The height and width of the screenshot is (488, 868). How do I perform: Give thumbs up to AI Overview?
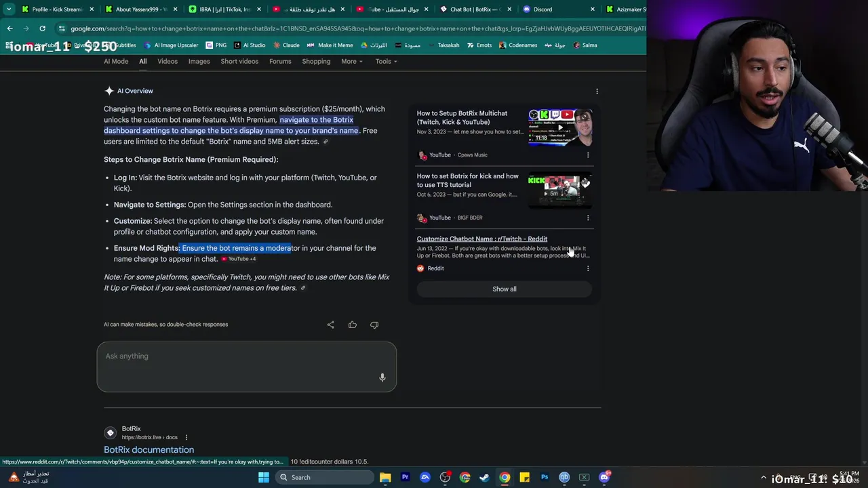[x=353, y=325]
